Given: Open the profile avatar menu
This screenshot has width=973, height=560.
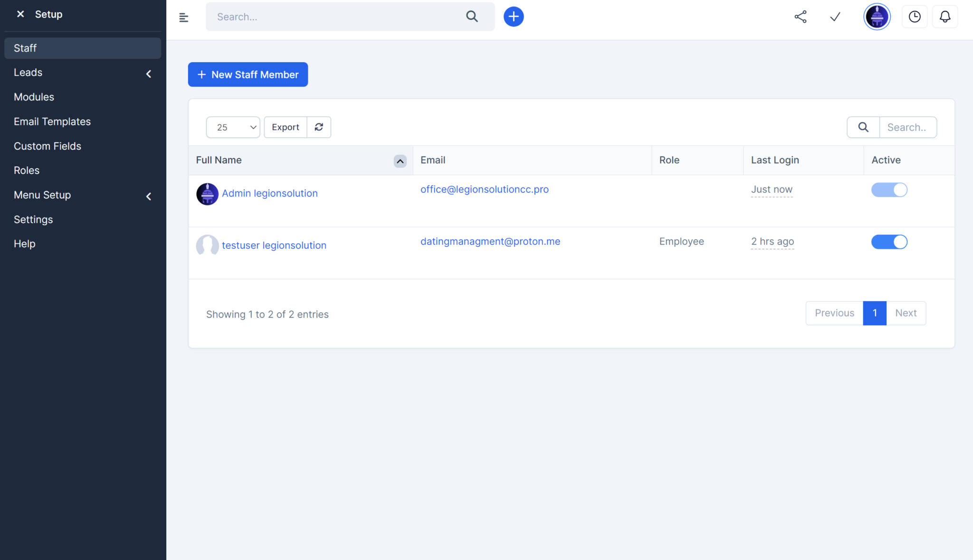Looking at the screenshot, I should click(877, 16).
